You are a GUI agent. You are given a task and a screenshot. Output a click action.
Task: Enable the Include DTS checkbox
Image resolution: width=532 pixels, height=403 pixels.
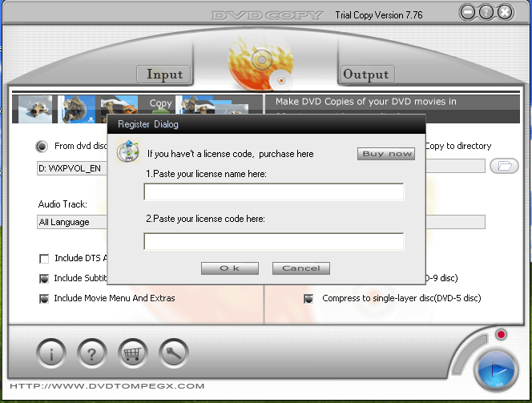click(44, 259)
